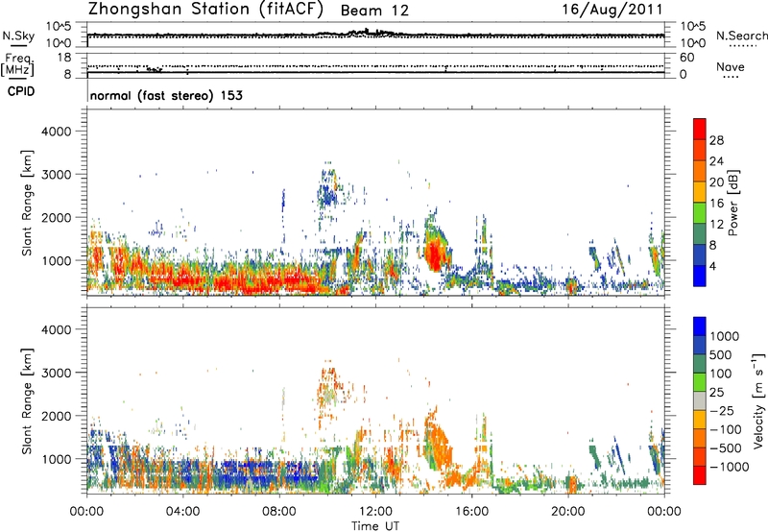Click the "60" tick on the Nave axis
The width and height of the screenshot is (768, 532).
pos(687,58)
